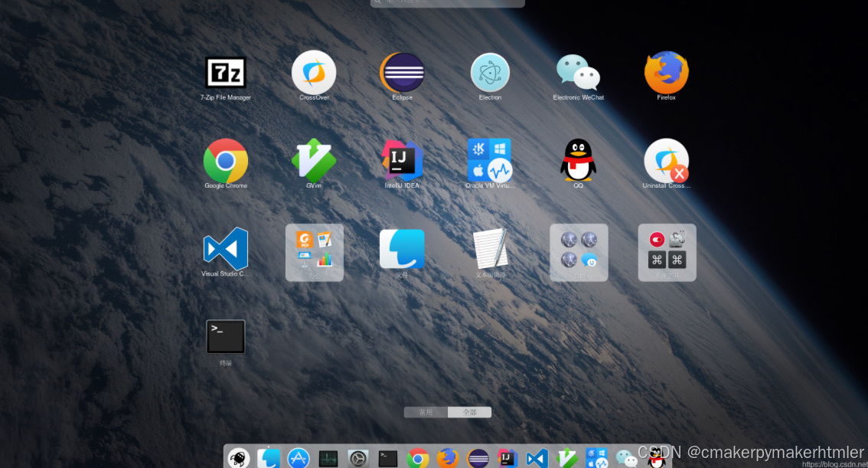Click Uninstall CrossOver icon
Viewport: 868px width, 468px height.
click(x=667, y=161)
